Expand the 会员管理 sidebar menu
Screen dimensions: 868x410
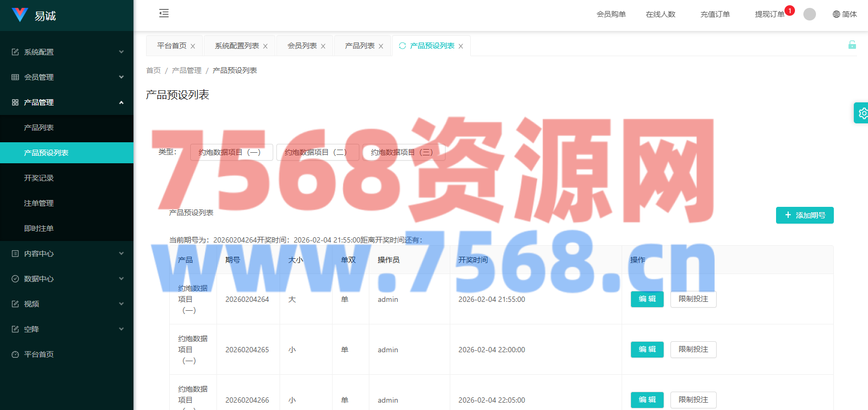click(x=67, y=77)
